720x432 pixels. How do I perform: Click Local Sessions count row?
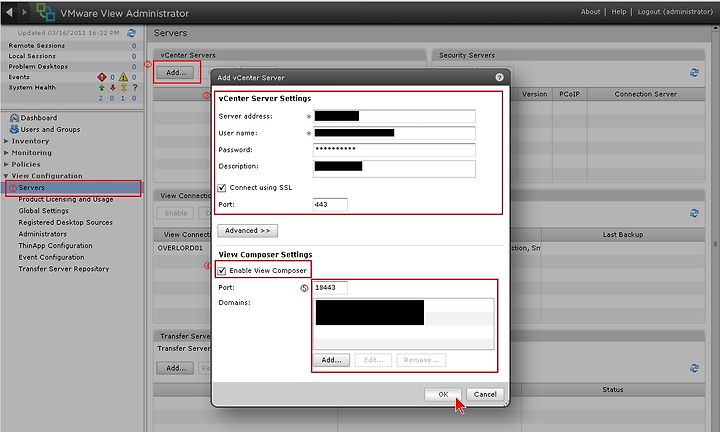[73, 56]
